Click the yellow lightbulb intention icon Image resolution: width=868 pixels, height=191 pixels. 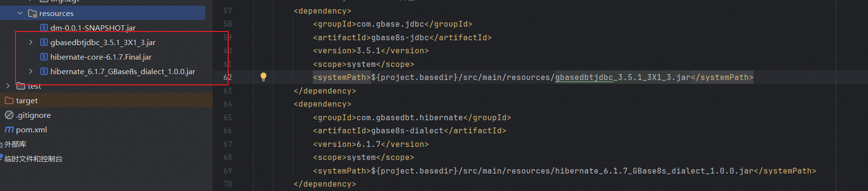coord(263,77)
